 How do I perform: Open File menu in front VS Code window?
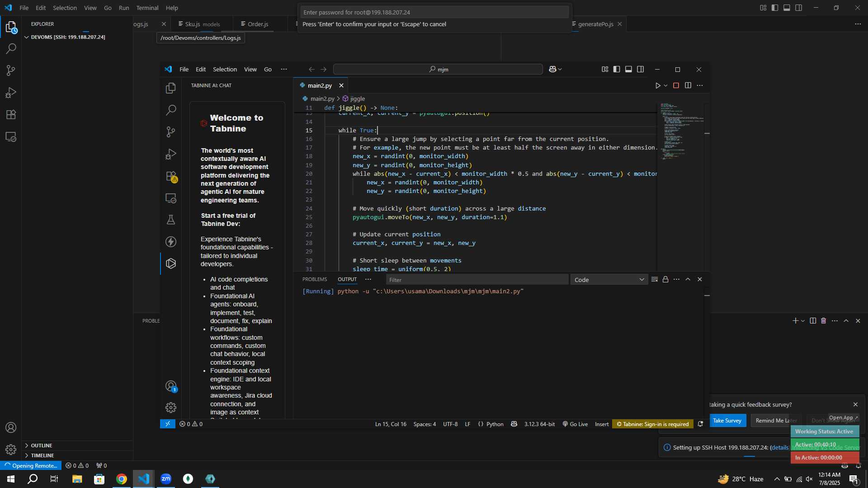184,69
